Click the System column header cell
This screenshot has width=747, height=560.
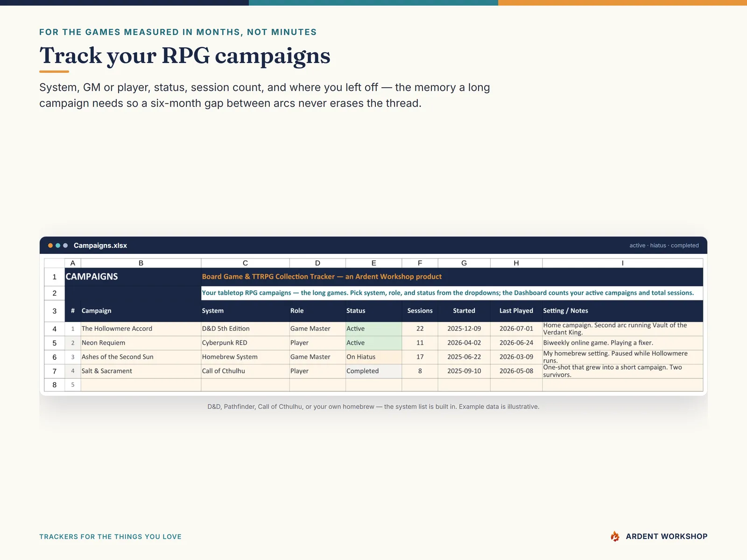(245, 311)
